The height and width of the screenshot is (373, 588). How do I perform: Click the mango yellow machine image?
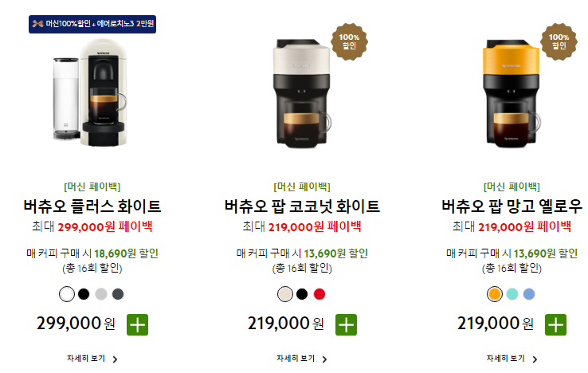512,93
